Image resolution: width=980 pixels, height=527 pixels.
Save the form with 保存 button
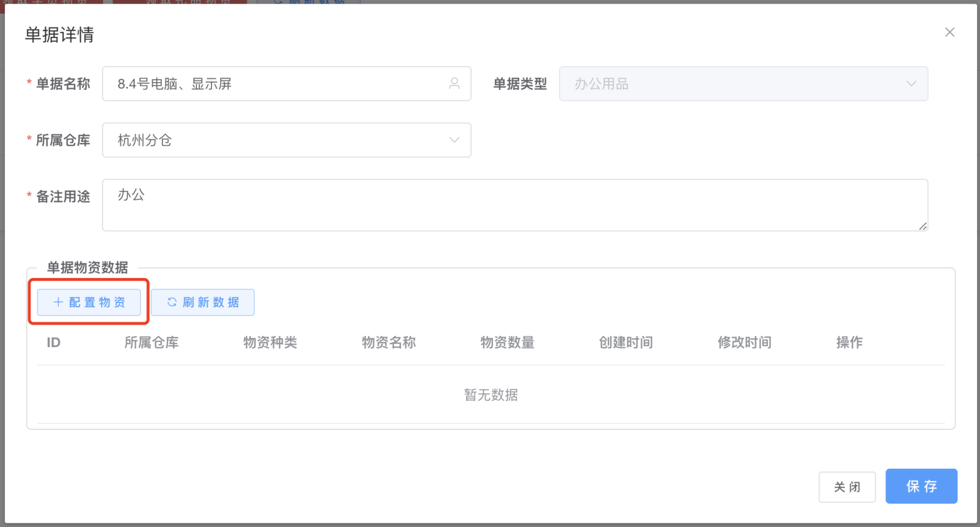pyautogui.click(x=921, y=487)
